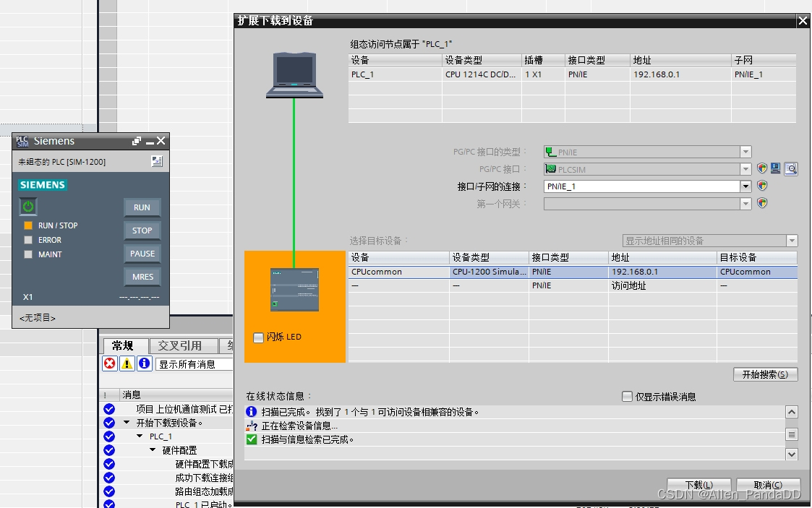812x508 pixels.
Task: Click status check icon for 硬件配置 row
Action: point(109,450)
